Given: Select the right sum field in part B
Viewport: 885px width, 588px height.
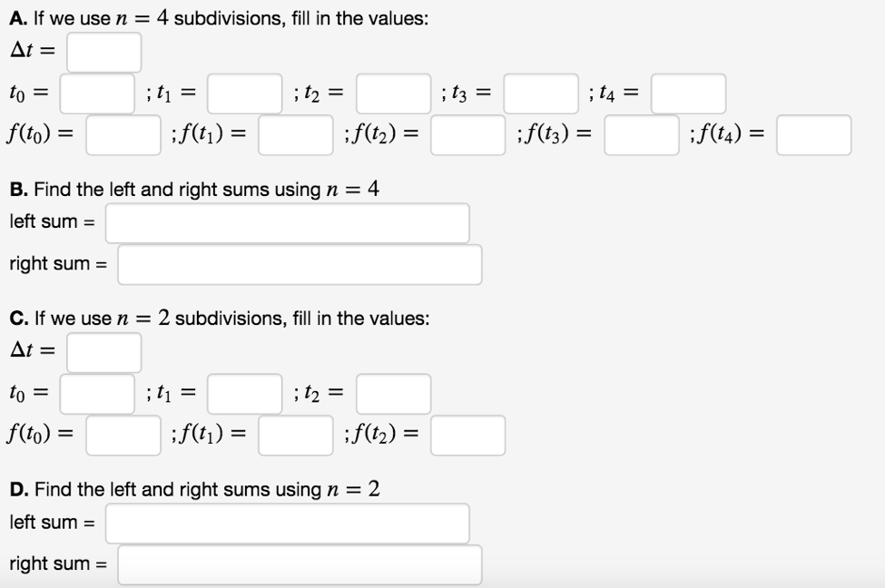Looking at the screenshot, I should pos(300,264).
